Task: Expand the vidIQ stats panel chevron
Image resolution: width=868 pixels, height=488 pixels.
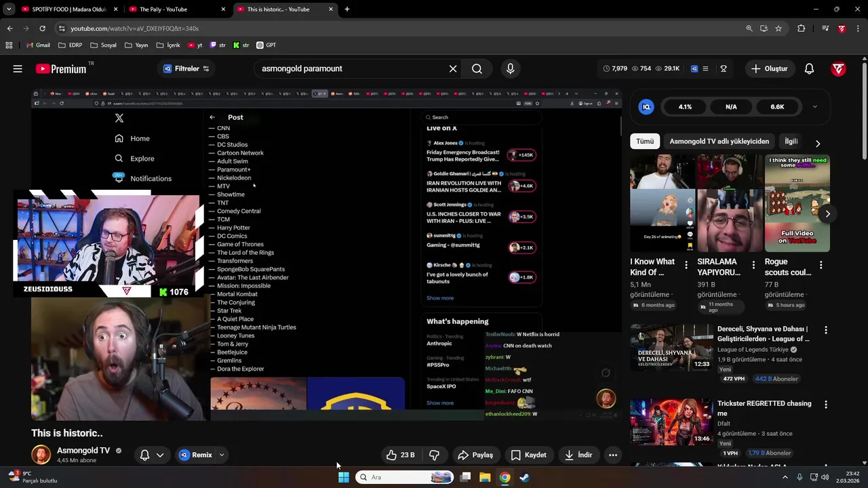Action: [x=814, y=106]
